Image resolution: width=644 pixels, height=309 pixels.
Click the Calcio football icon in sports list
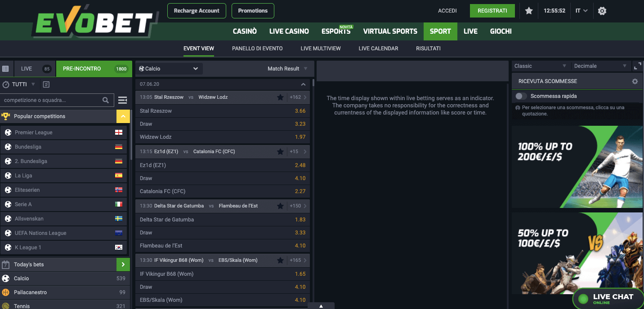[5, 278]
